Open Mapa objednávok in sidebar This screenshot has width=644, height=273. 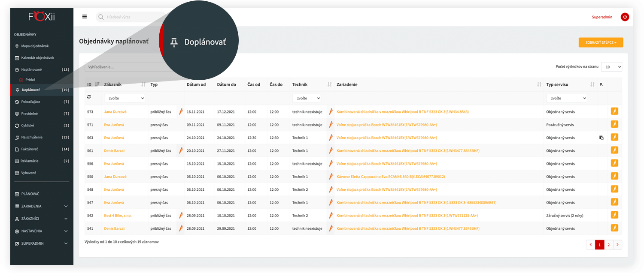(35, 46)
